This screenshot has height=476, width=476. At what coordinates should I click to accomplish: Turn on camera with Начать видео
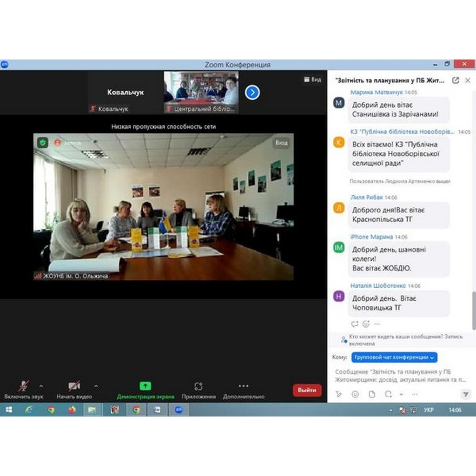pos(74,389)
